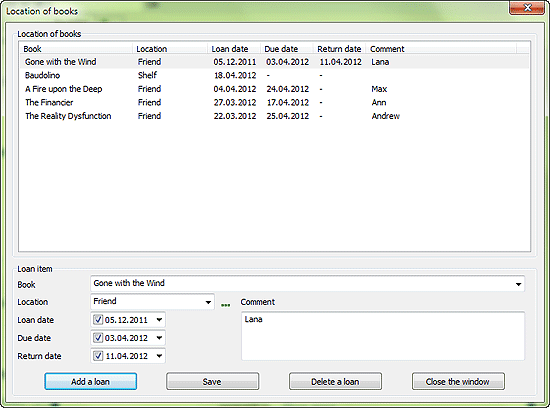Open the Due date calendar dropdown arrow
550x408 pixels.
(159, 337)
